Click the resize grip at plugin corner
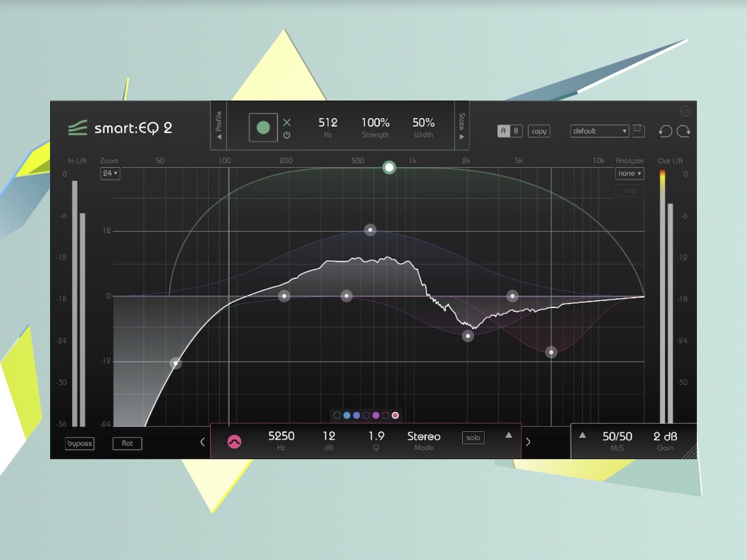This screenshot has height=560, width=747. click(x=690, y=452)
